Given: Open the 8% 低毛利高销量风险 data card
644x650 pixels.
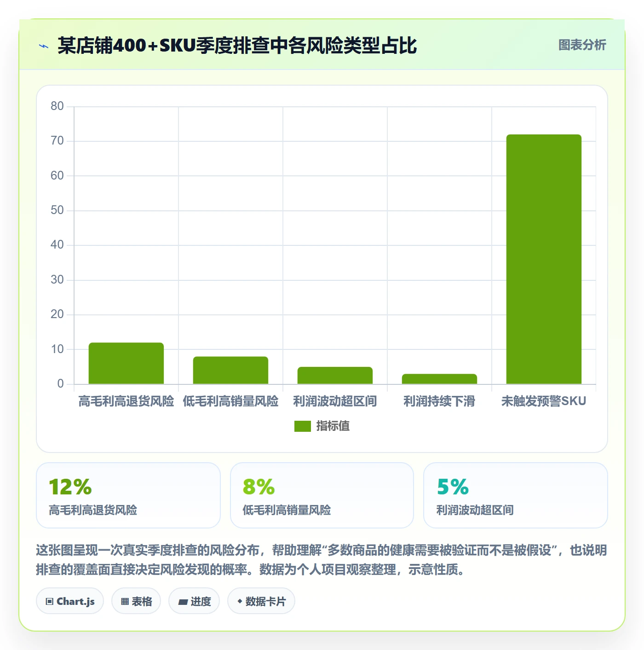Looking at the screenshot, I should [322, 495].
